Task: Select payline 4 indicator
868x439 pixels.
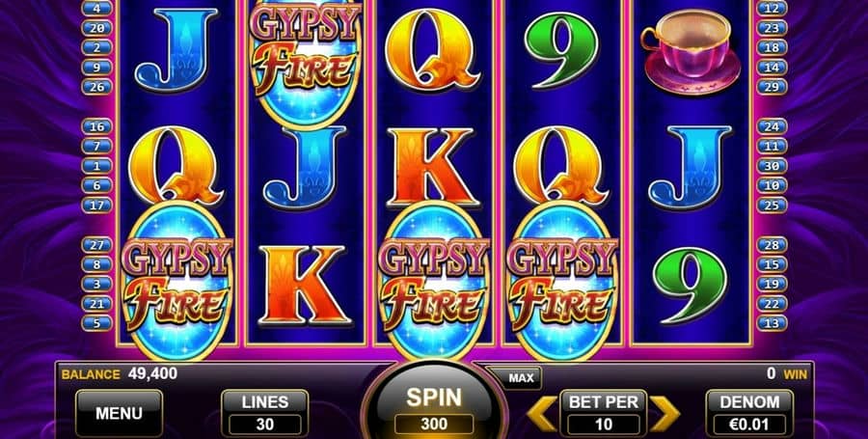Action: click(x=96, y=9)
